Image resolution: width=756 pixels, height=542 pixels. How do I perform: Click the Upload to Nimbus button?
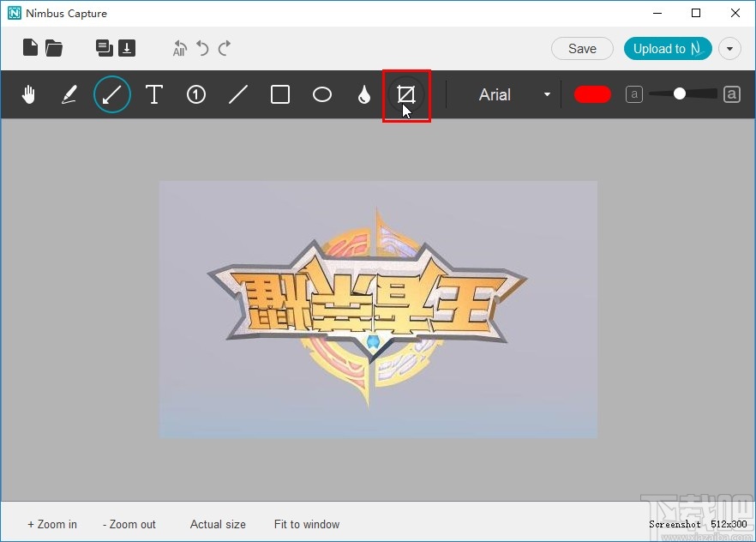[668, 48]
